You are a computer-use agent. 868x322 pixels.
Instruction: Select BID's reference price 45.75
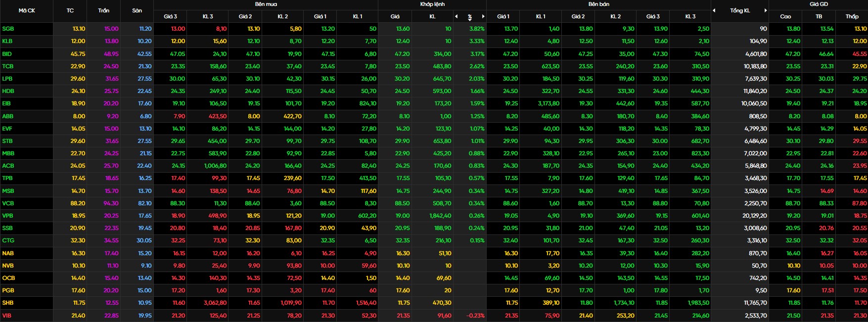[x=78, y=54]
